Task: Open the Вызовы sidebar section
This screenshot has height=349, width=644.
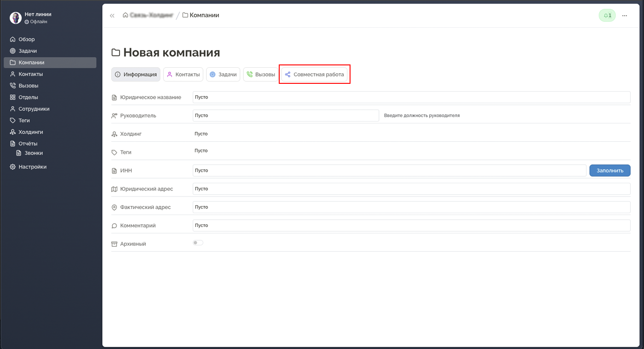Action: [27, 85]
